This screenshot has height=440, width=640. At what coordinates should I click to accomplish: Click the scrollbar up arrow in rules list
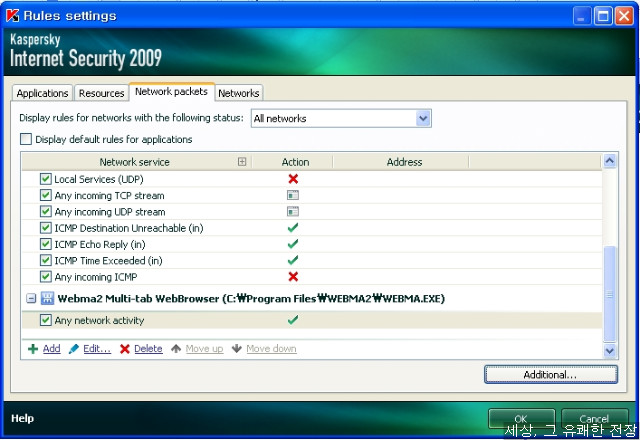610,161
